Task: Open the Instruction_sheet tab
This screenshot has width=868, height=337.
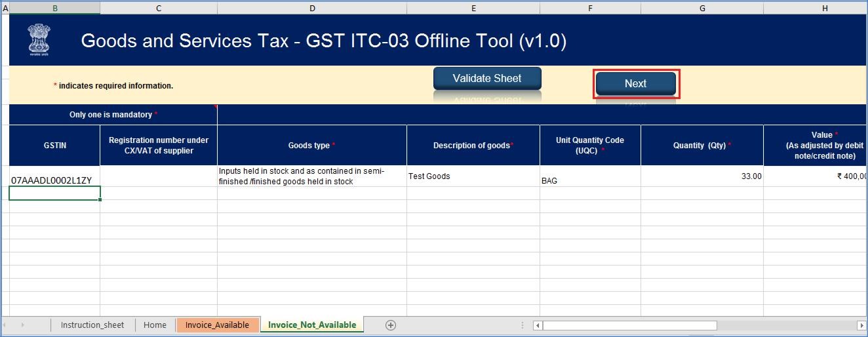Action: tap(92, 325)
